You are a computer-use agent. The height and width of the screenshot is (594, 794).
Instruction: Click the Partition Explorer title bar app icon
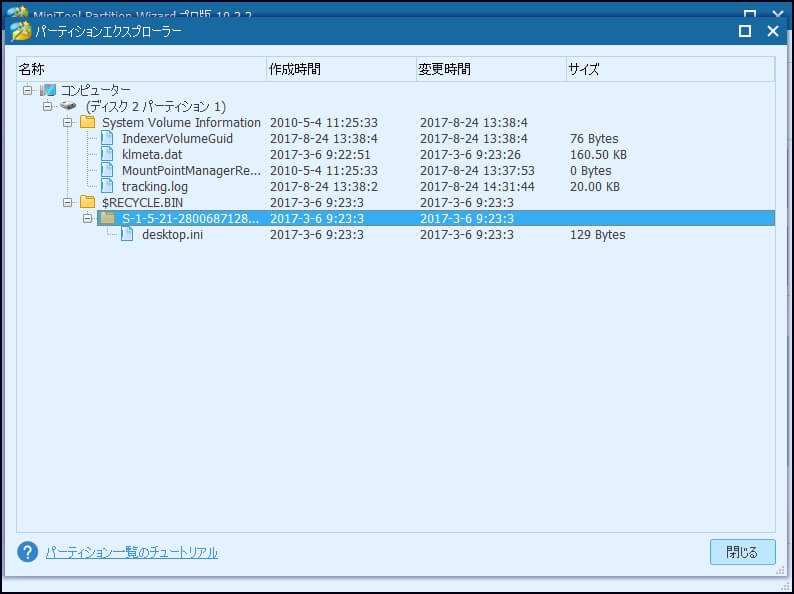[x=21, y=31]
